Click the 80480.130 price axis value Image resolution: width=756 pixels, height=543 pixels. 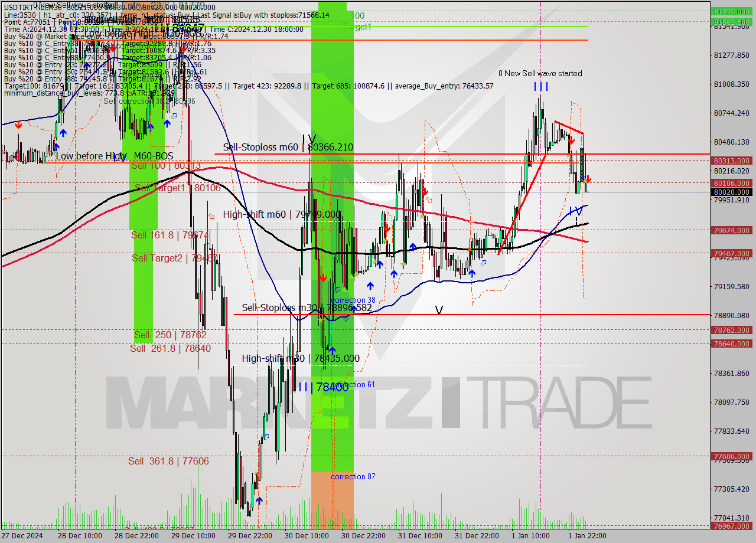pyautogui.click(x=732, y=142)
